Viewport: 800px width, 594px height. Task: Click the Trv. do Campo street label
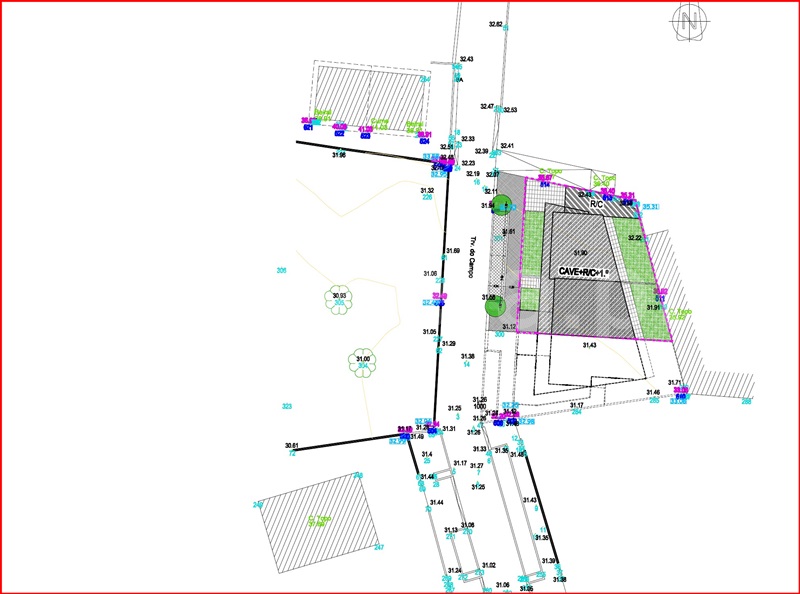[472, 257]
